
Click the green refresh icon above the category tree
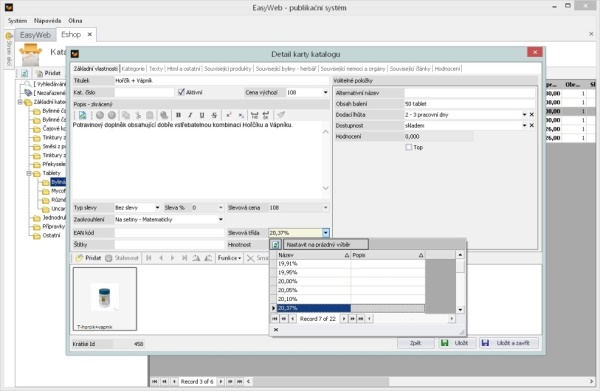(x=24, y=73)
